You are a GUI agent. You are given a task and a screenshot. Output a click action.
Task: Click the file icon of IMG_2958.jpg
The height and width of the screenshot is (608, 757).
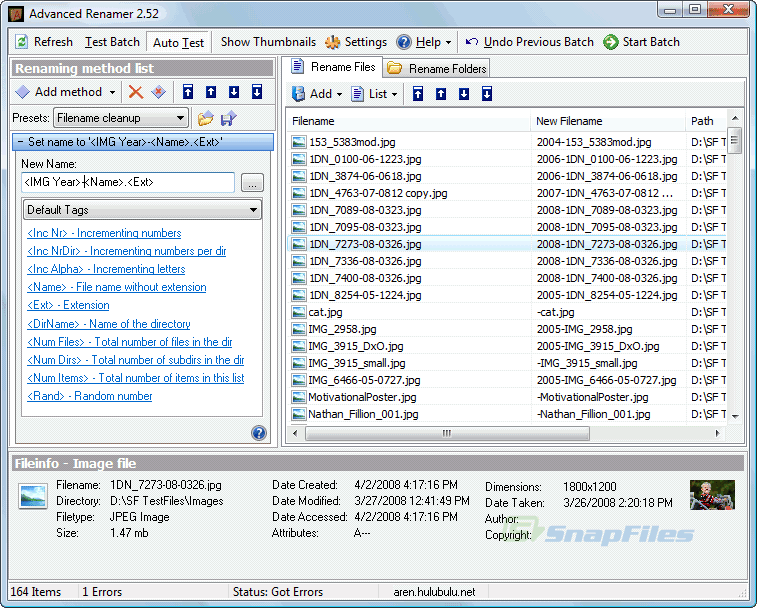point(298,329)
